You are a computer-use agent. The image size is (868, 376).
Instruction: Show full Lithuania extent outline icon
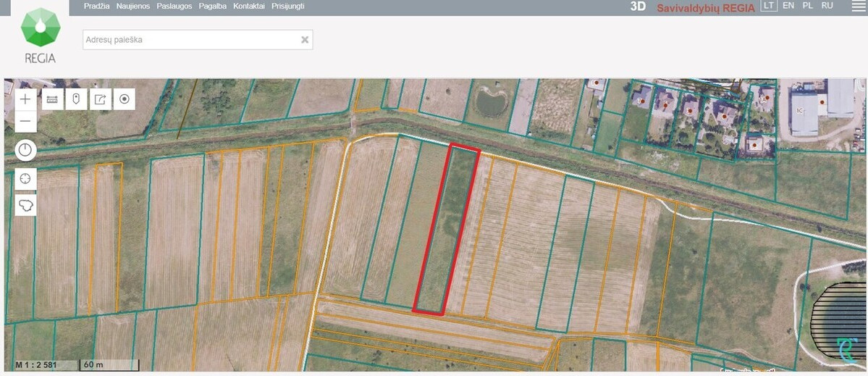tap(25, 206)
